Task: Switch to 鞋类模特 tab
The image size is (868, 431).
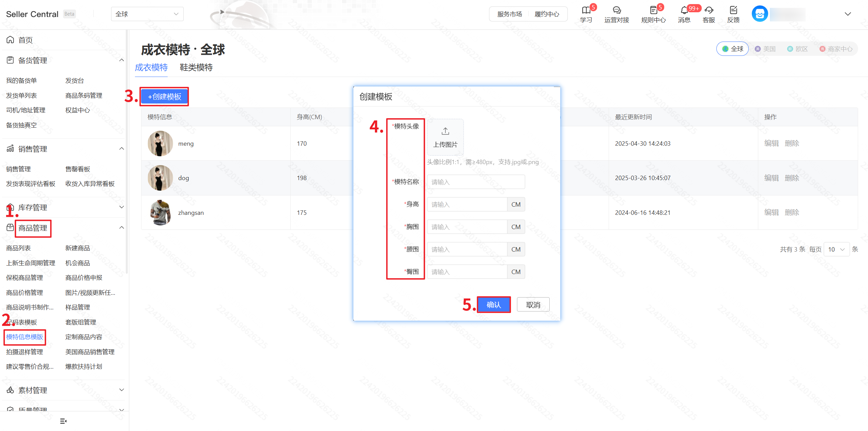Action: pos(196,67)
